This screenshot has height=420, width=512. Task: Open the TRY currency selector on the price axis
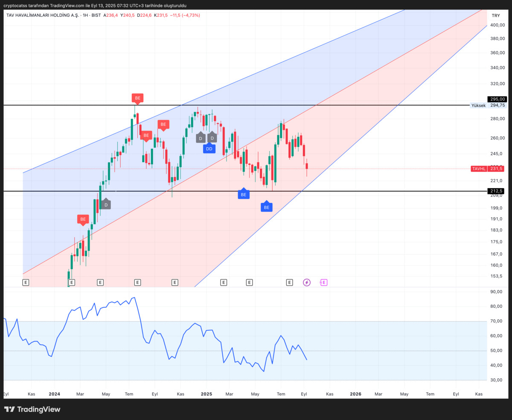click(495, 15)
